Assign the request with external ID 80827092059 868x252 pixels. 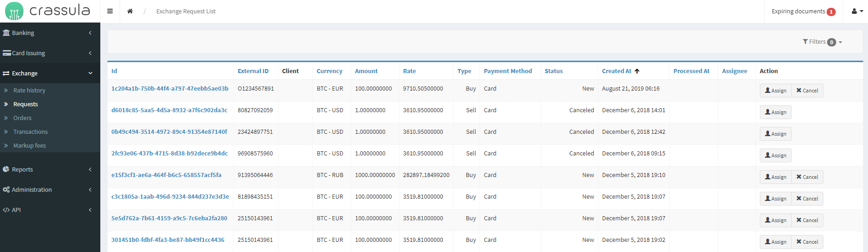(775, 112)
